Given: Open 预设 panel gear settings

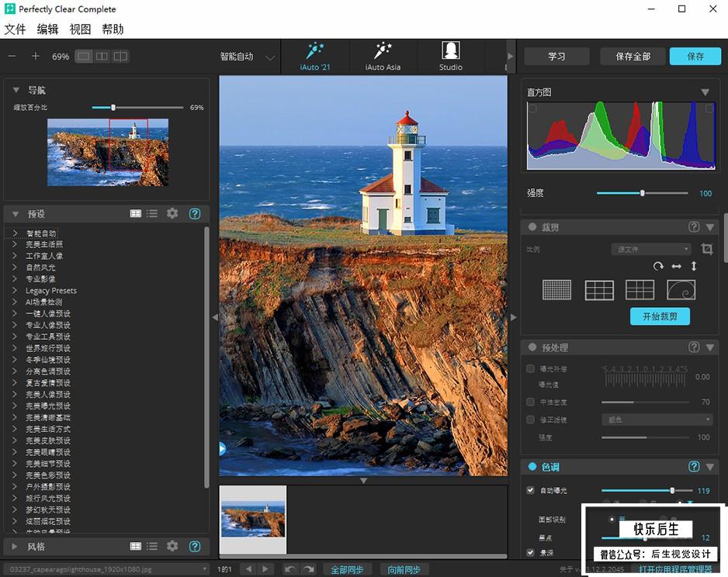Looking at the screenshot, I should click(x=172, y=213).
